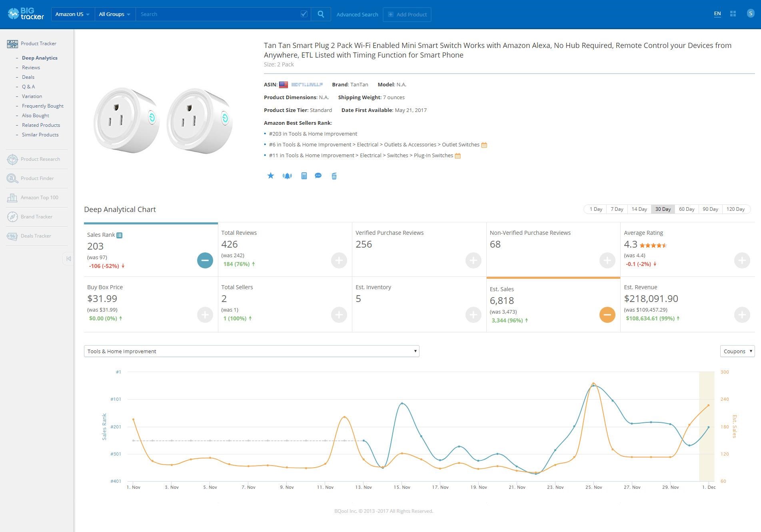
Task: Open Also Bought in sidebar
Action: click(36, 116)
